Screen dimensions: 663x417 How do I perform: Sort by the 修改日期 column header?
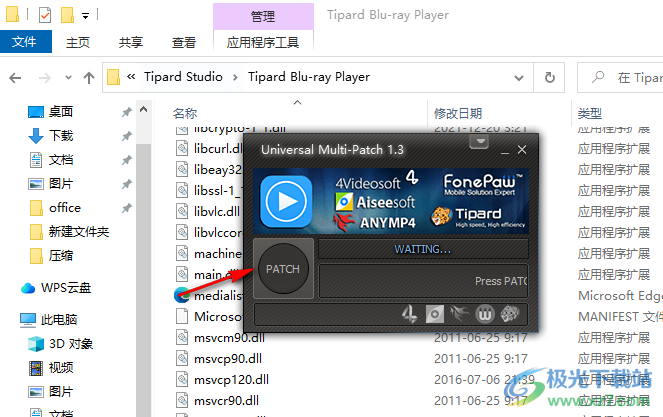pyautogui.click(x=458, y=113)
